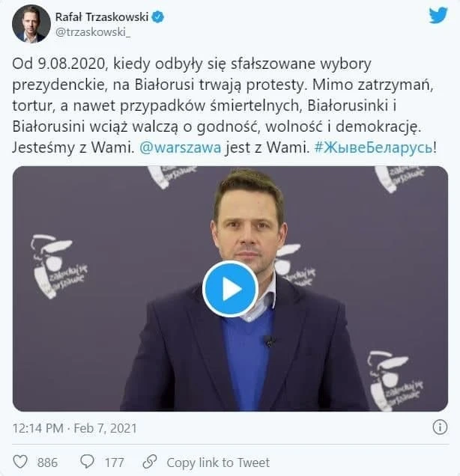Open the @warszawa mention
460x476 pixels.
pos(180,148)
